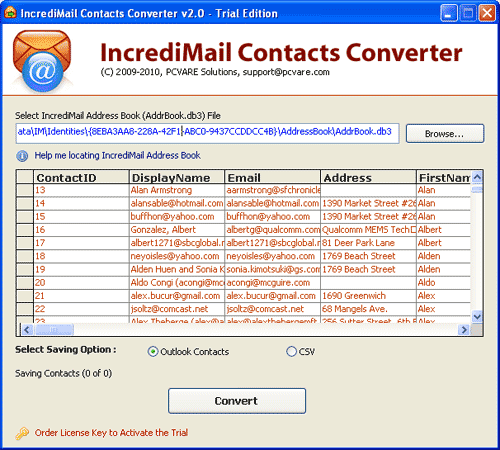500x450 pixels.
Task: Click the blue info icon beside help link
Action: click(x=22, y=156)
